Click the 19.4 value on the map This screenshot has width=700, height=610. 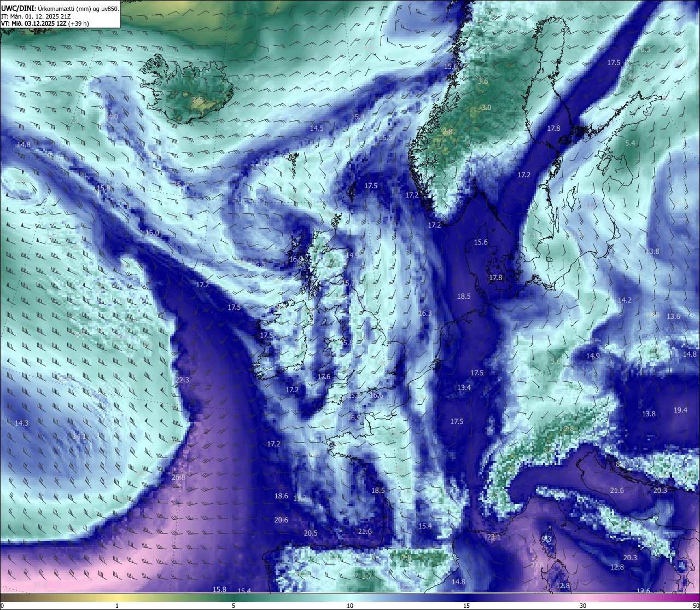pos(680,410)
